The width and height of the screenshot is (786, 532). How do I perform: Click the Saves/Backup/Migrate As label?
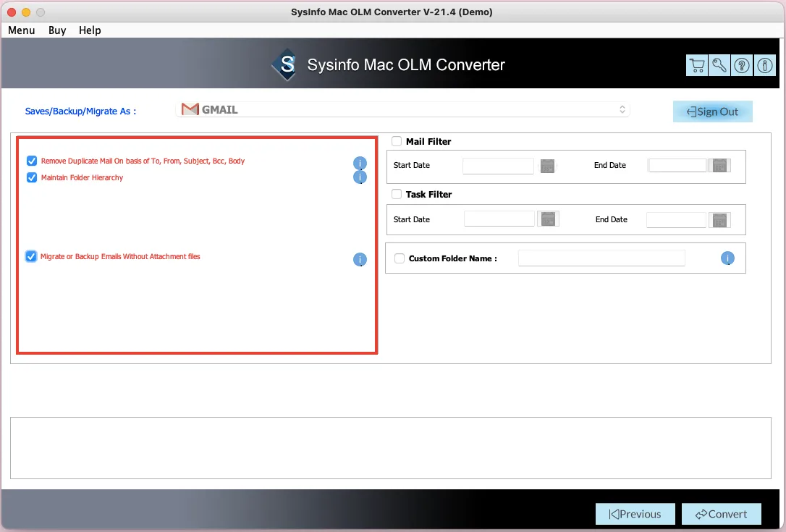(x=81, y=111)
